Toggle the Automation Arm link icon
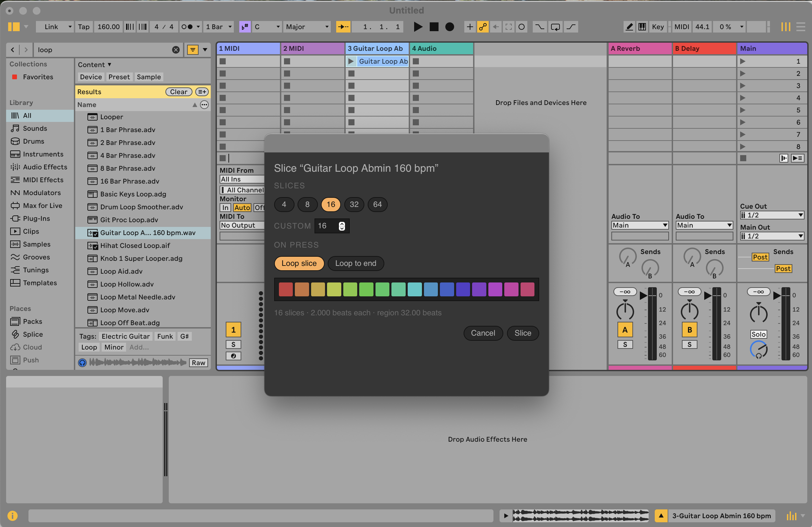Screen dimensions: 812x527 pyautogui.click(x=483, y=27)
